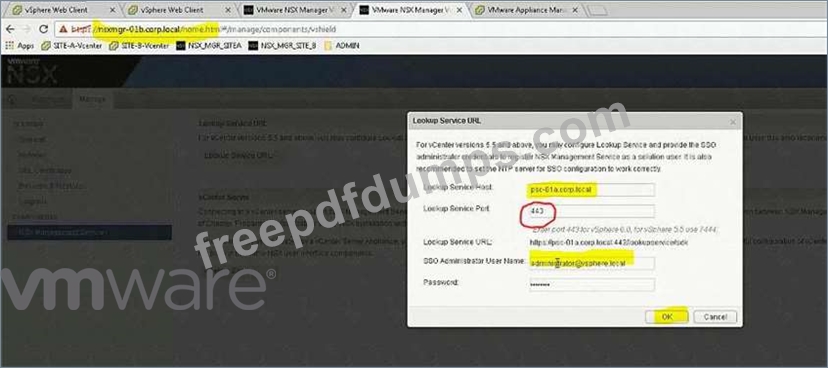
Task: Open the ADMIN bookmarks folder
Action: 342,46
